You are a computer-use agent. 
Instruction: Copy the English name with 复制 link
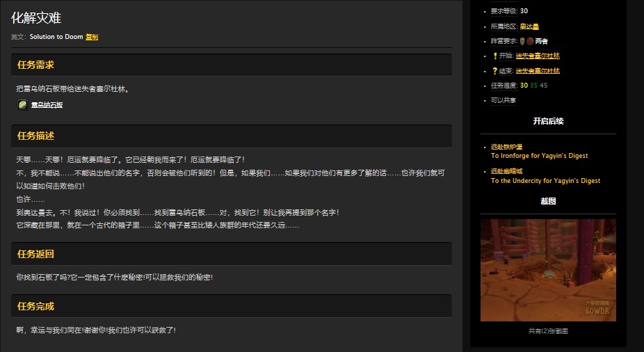(x=92, y=37)
